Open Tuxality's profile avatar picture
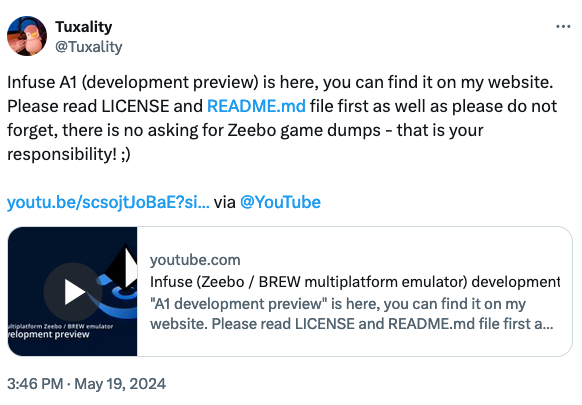 point(27,36)
